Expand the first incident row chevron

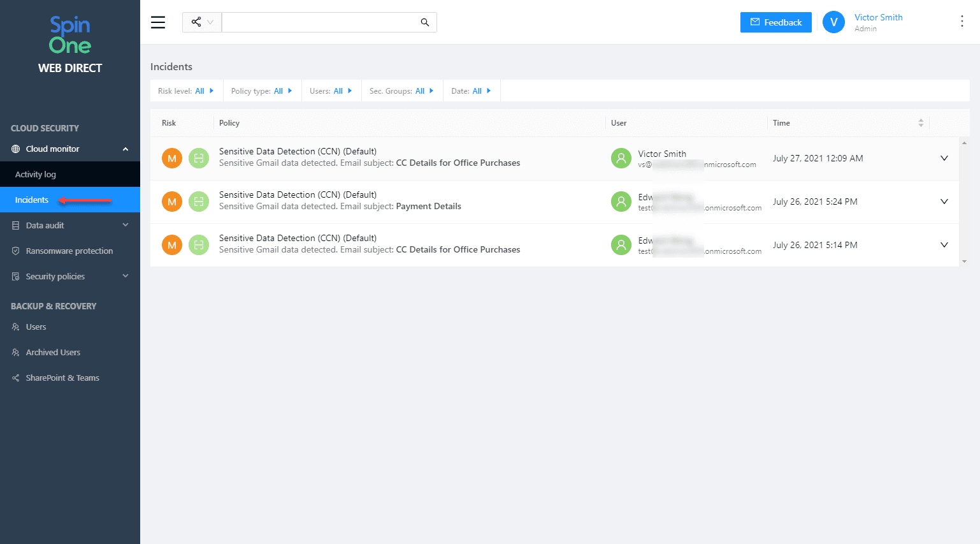[944, 158]
